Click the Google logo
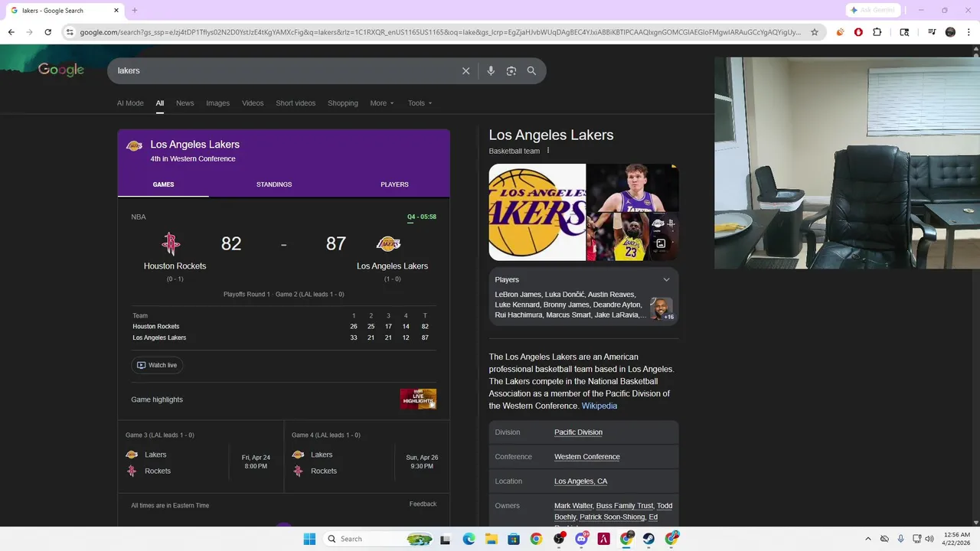980x551 pixels. coord(61,70)
